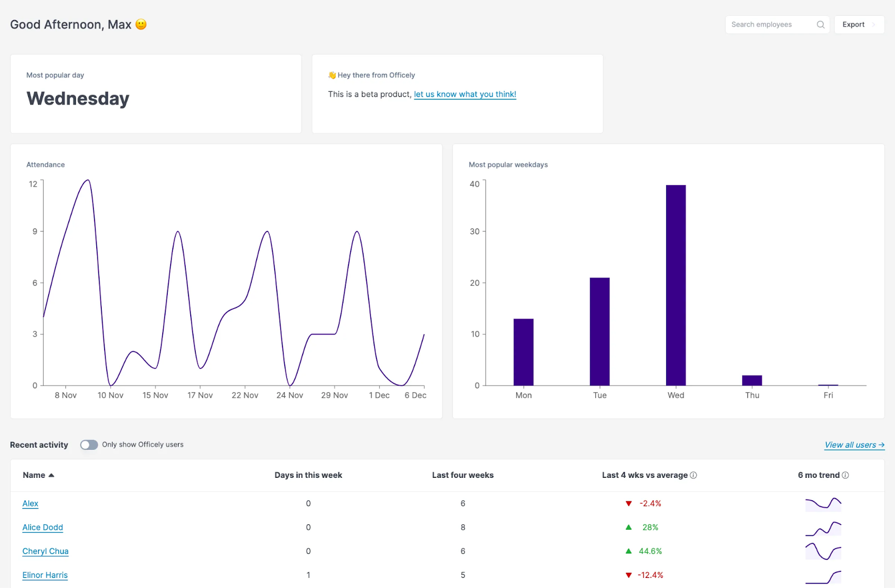The image size is (895, 588).
Task: Click the Export button
Action: click(x=854, y=25)
